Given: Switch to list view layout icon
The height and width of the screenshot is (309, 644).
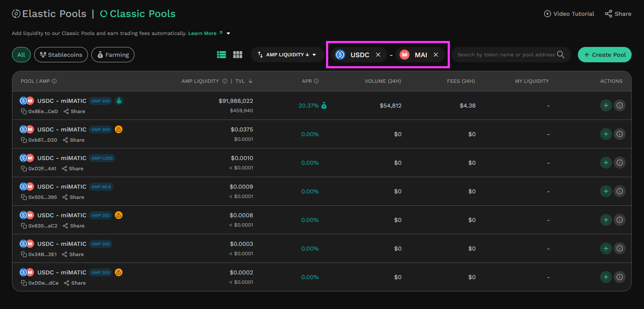Looking at the screenshot, I should (x=221, y=55).
